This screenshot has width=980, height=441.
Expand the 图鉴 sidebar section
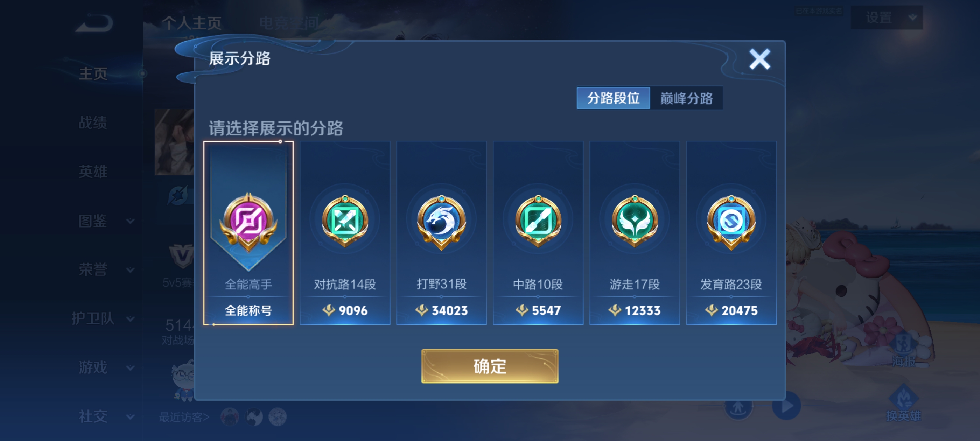click(x=105, y=221)
